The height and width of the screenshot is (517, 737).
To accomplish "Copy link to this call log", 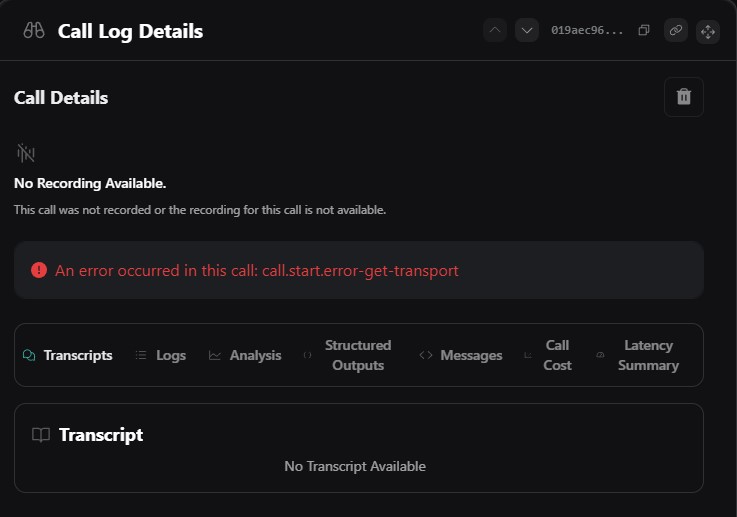I will pos(676,31).
